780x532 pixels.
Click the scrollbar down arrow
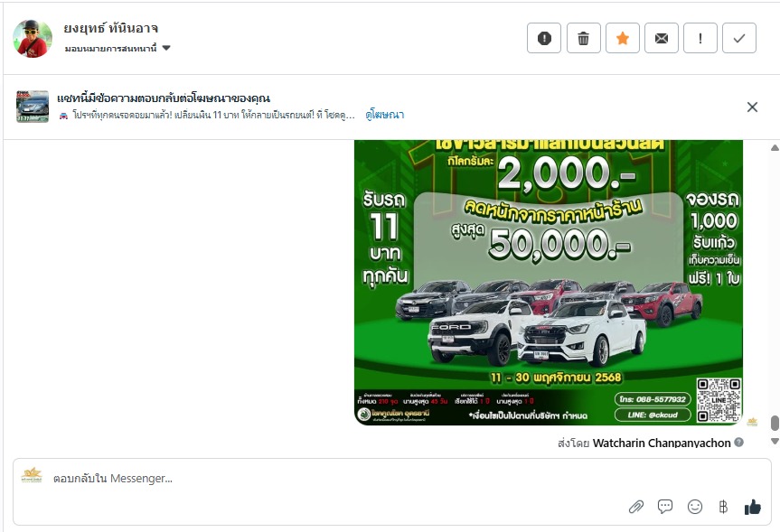tap(775, 441)
